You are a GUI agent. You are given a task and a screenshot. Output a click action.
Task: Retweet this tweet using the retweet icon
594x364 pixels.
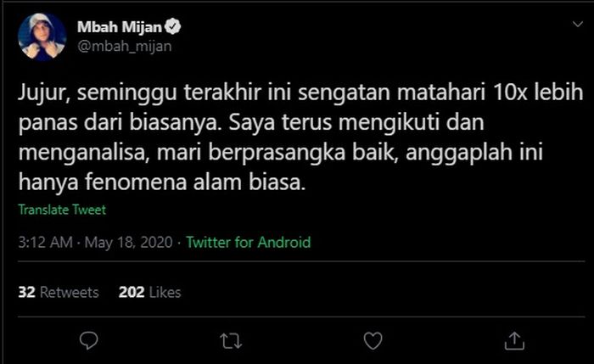[x=230, y=340]
